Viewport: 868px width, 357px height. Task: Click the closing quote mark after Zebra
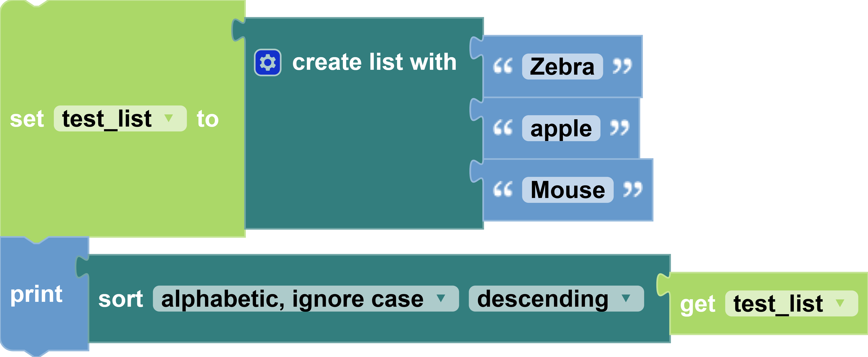pyautogui.click(x=622, y=66)
